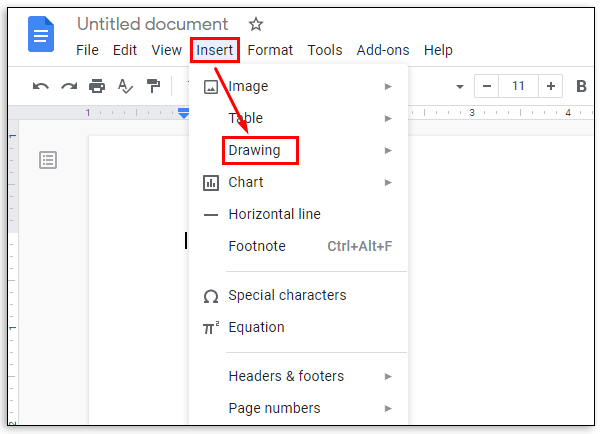Screen dimensions: 603x434
Task: Choose Special characters from Insert menu
Action: click(x=287, y=295)
